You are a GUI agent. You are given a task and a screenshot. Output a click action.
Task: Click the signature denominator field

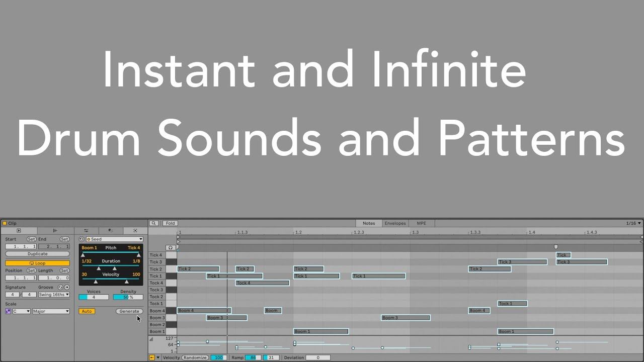click(29, 295)
